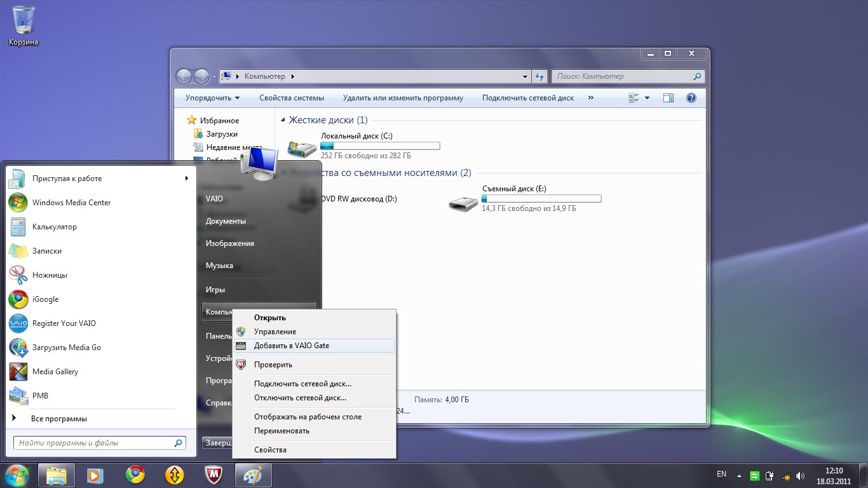Click the Windows Start orb
The height and width of the screenshot is (488, 868).
(17, 475)
